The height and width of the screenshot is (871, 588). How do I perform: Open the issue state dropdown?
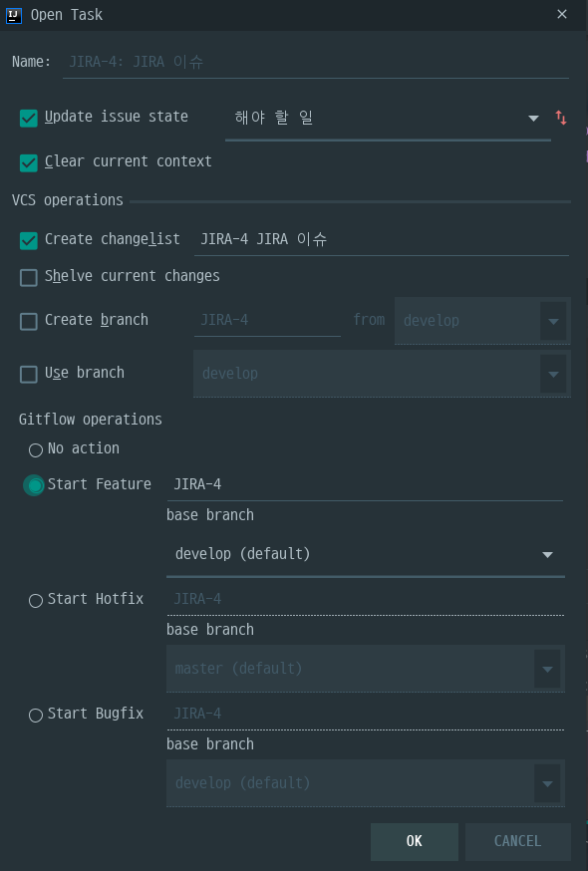[x=388, y=119]
